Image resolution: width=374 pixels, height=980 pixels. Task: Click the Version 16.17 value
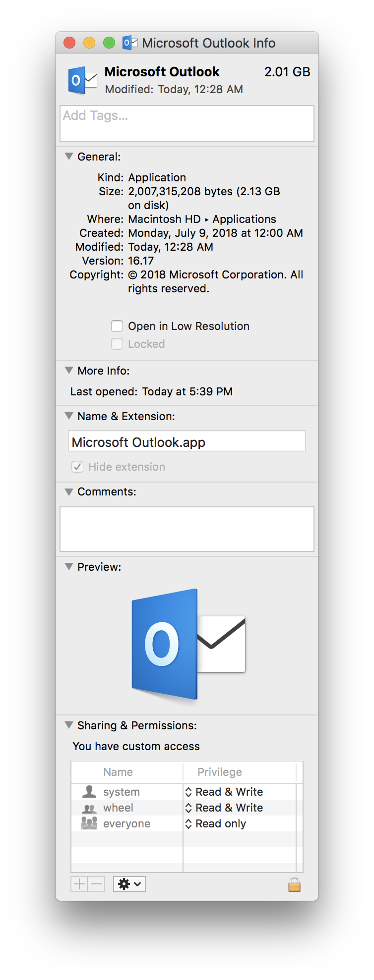coord(141,261)
